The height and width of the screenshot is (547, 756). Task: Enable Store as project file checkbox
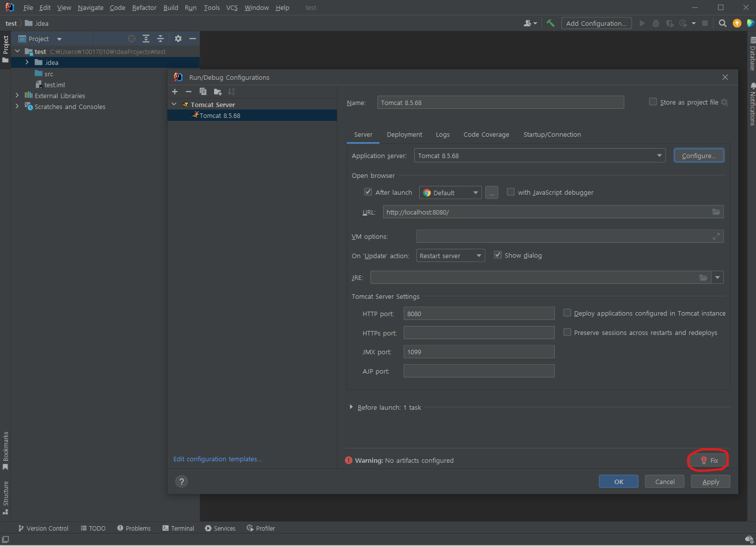point(653,102)
